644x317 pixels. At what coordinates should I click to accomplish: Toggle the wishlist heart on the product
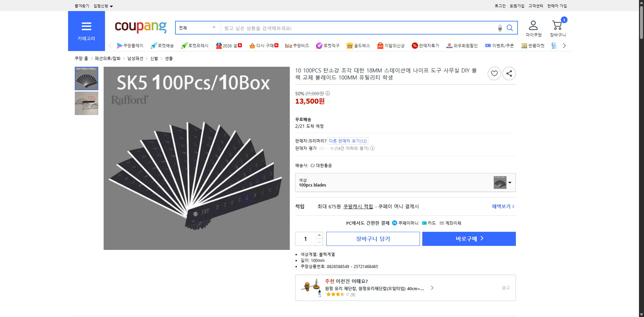(494, 73)
